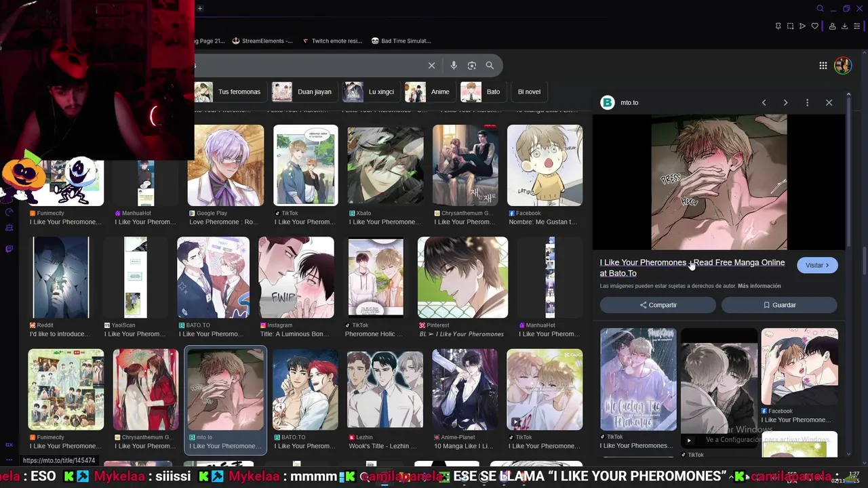Click the send flow arrow icon in toolbar
Image resolution: width=868 pixels, height=488 pixels.
(x=802, y=26)
